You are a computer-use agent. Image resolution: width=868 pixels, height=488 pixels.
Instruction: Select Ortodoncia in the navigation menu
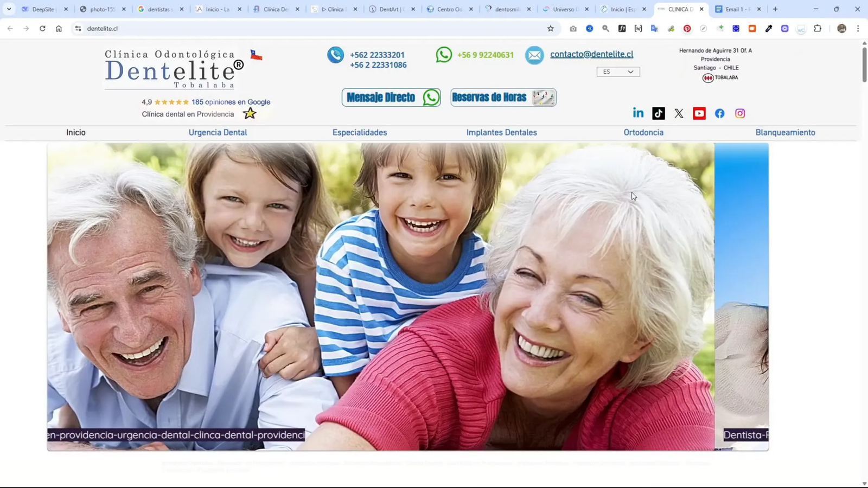point(643,132)
